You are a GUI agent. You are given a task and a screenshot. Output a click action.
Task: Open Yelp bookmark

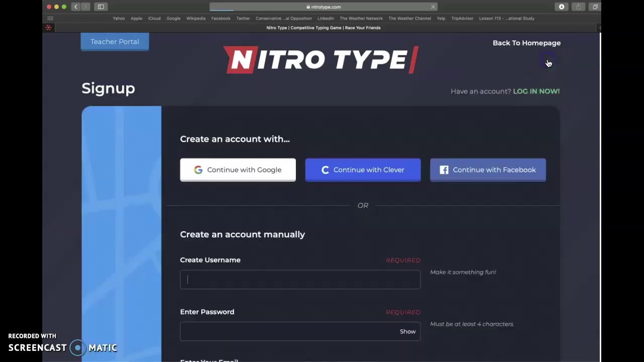coord(441,18)
